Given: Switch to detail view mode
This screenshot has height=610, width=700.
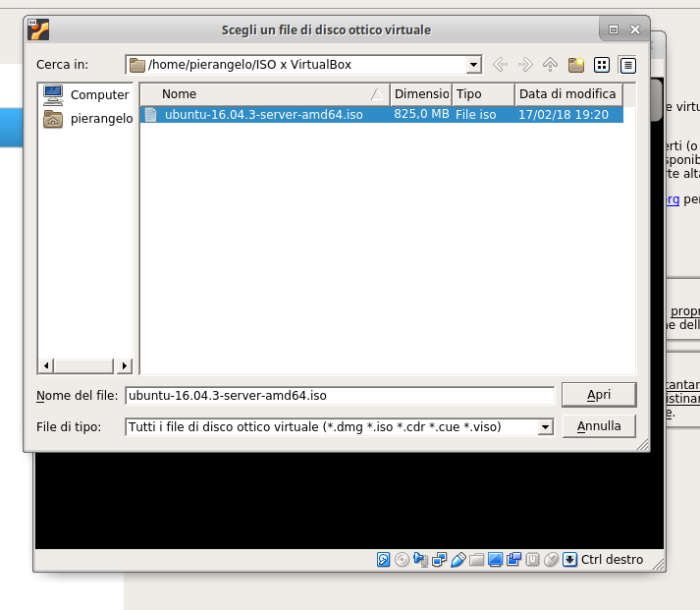Looking at the screenshot, I should click(x=627, y=65).
